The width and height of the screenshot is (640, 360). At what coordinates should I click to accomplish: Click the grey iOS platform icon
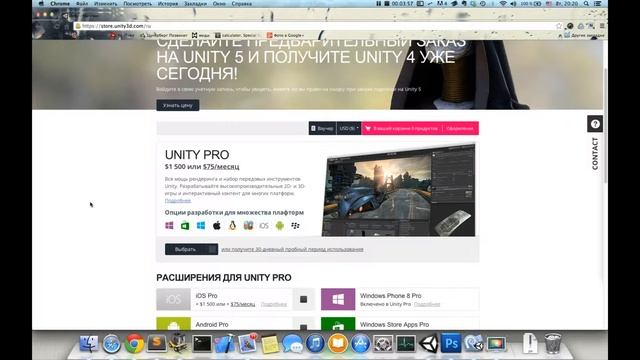pos(264,226)
